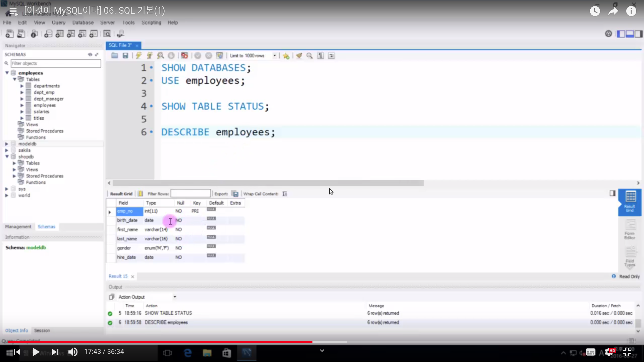The width and height of the screenshot is (644, 362).
Task: Expand the dept_manager table node
Action: tap(22, 99)
